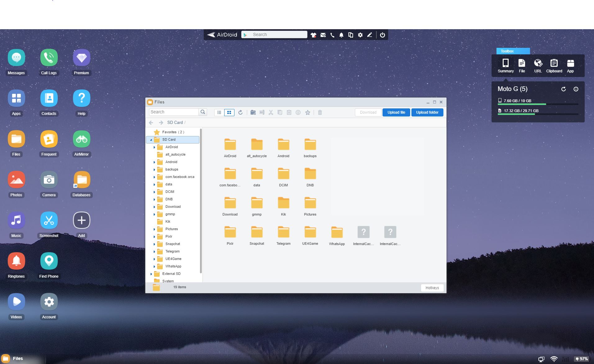Click Files search magnifier button
594x364 pixels.
tap(203, 112)
